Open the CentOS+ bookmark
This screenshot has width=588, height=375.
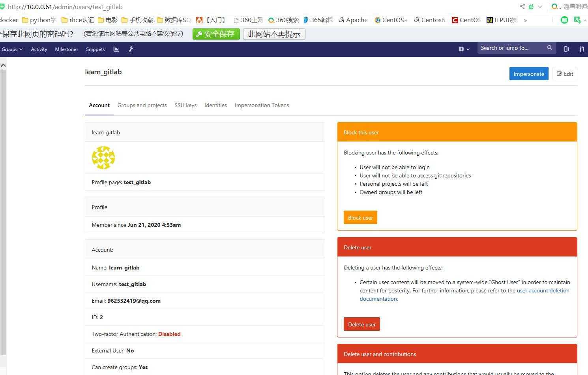click(x=391, y=20)
